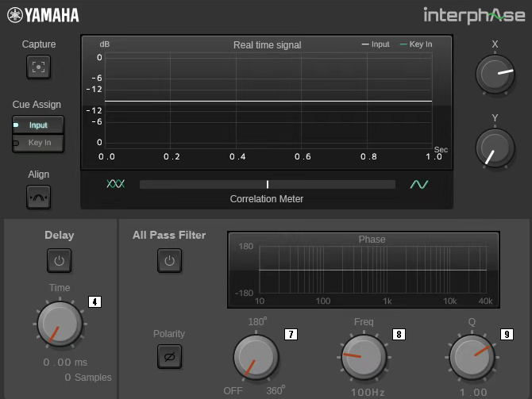Click the in-phase sine wave icon
The width and height of the screenshot is (532, 399).
(x=419, y=184)
